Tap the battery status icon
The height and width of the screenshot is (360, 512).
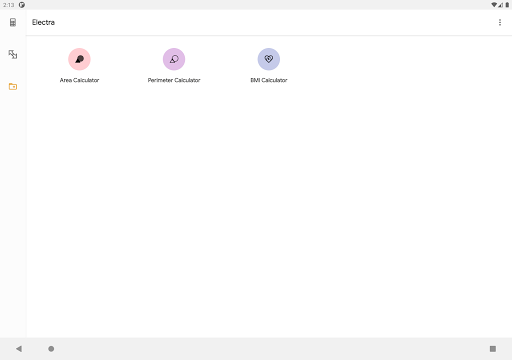507,5
